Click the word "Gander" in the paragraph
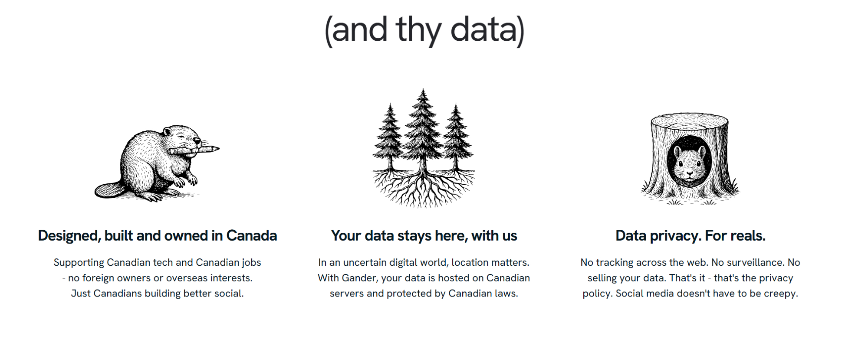The image size is (868, 362). [359, 278]
